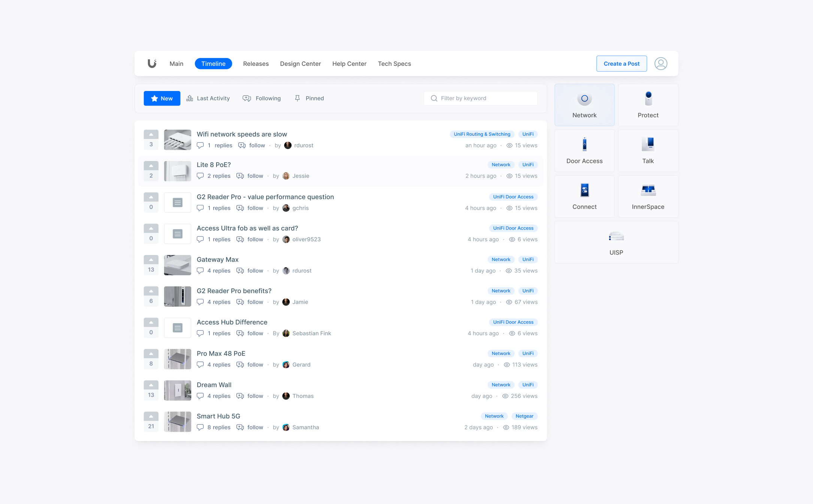Open the Door Access product tile
This screenshot has height=504, width=813.
point(584,151)
